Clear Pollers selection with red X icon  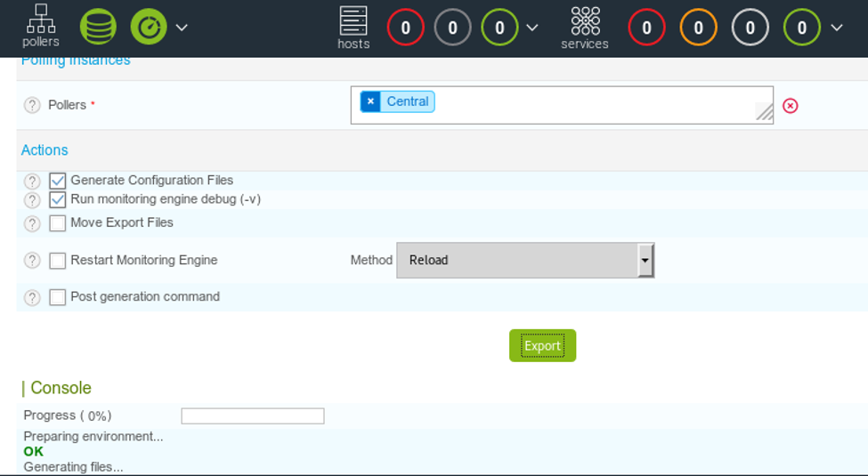pos(790,106)
